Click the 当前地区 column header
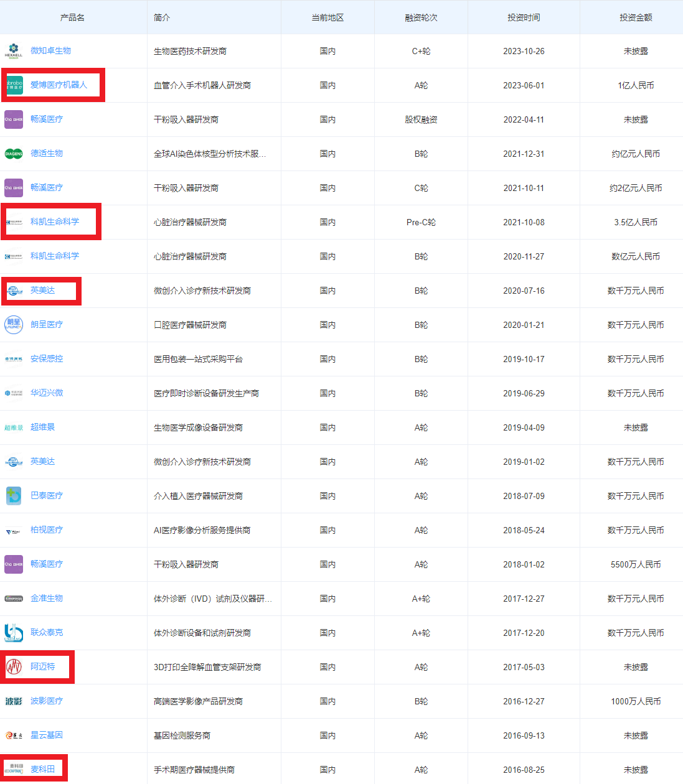 pyautogui.click(x=327, y=17)
